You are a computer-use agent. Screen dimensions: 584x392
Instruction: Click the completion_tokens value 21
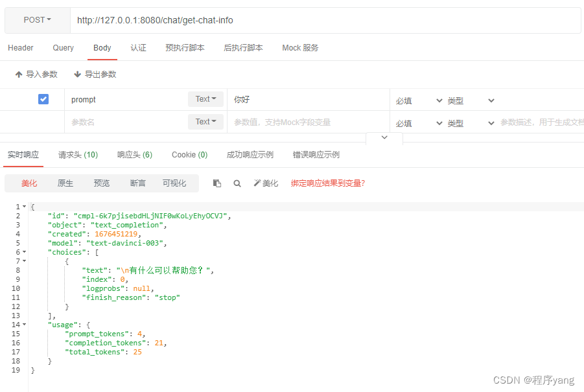(x=159, y=343)
